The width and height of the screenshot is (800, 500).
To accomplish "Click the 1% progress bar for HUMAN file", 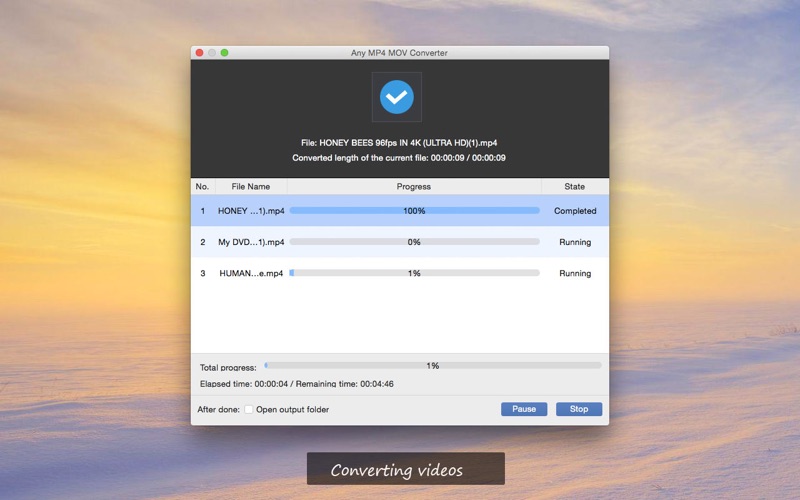I will 414,273.
